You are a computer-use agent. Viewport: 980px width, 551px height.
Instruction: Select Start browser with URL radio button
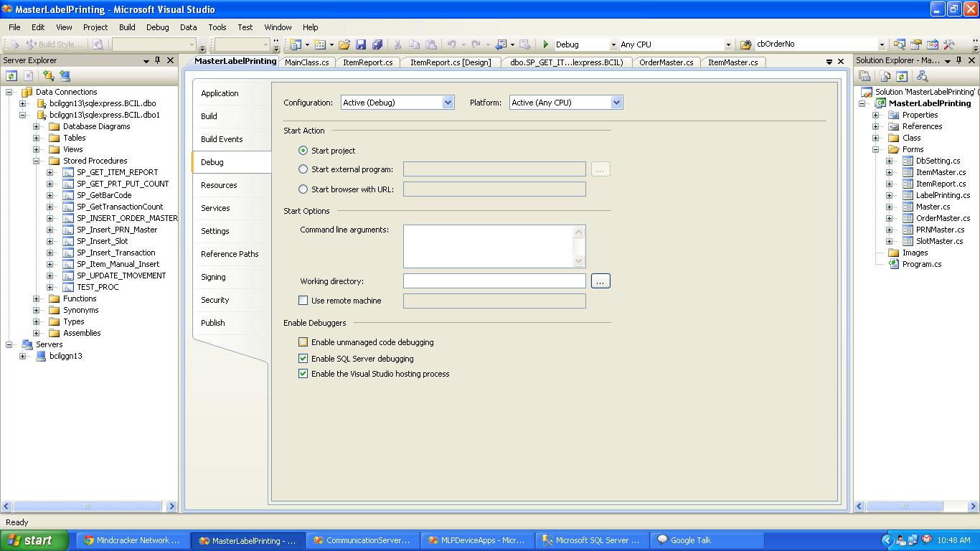click(303, 189)
